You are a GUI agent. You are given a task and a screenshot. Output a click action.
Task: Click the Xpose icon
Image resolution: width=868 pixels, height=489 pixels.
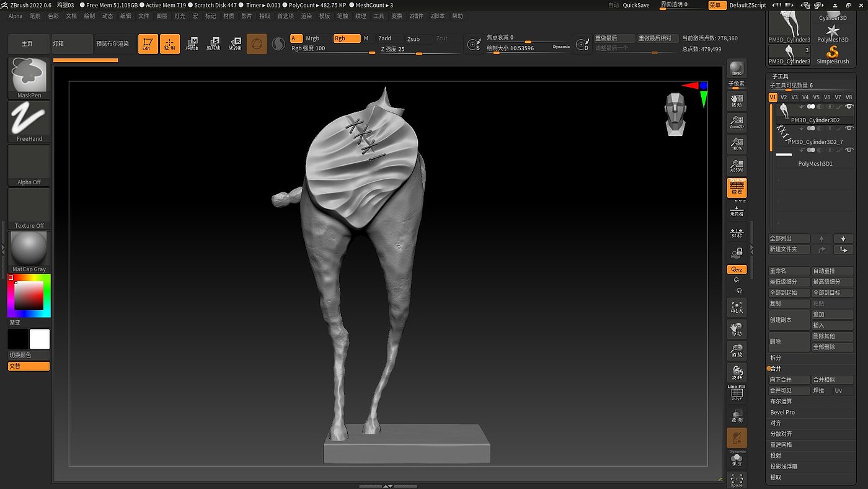point(737,479)
